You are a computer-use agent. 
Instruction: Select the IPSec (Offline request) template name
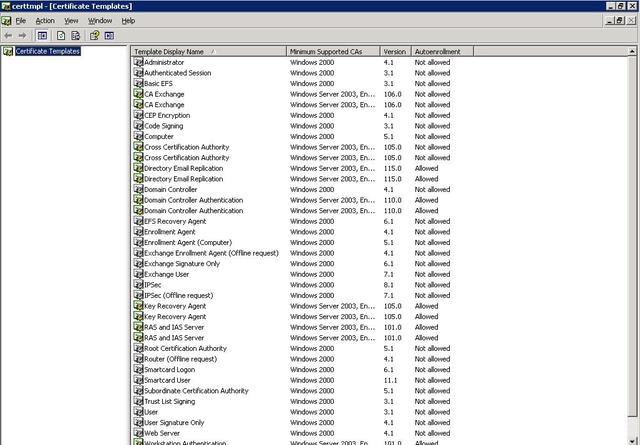(x=179, y=296)
